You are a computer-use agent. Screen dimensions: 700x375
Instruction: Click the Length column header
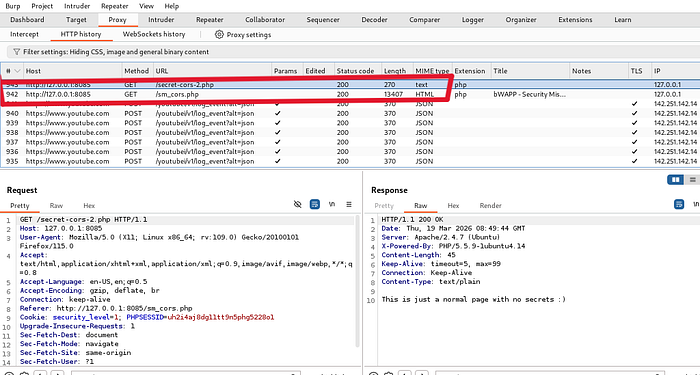pyautogui.click(x=395, y=71)
